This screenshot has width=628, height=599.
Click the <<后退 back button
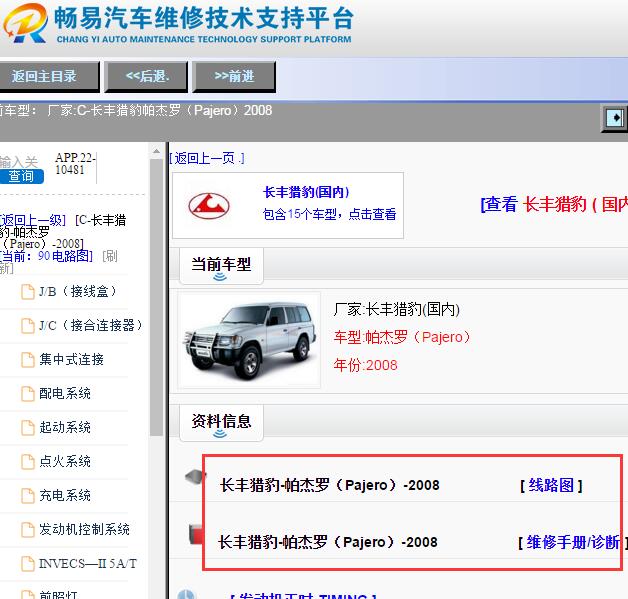[146, 76]
